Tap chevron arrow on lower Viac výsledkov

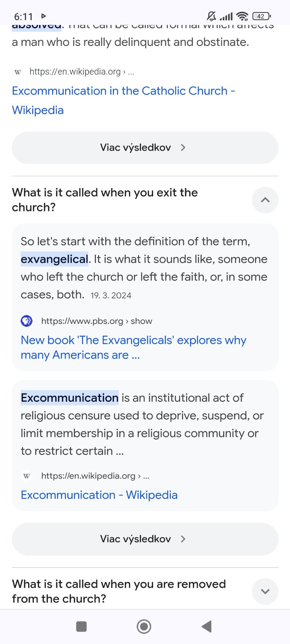point(183,539)
